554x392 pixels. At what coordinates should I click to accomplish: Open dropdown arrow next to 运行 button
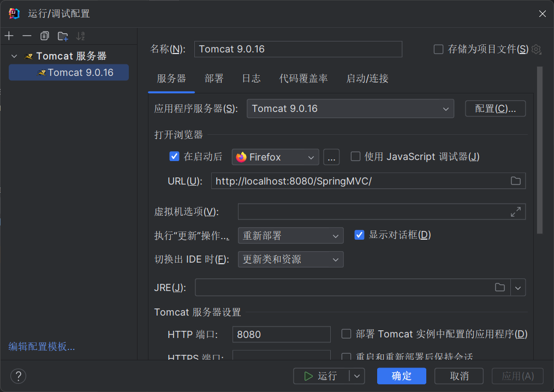coord(357,376)
